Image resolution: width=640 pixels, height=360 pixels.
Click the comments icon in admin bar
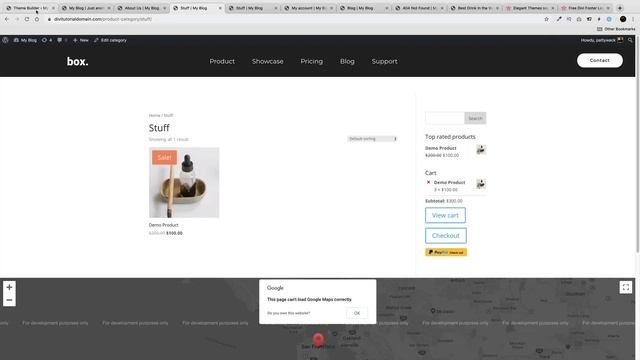[x=62, y=40]
